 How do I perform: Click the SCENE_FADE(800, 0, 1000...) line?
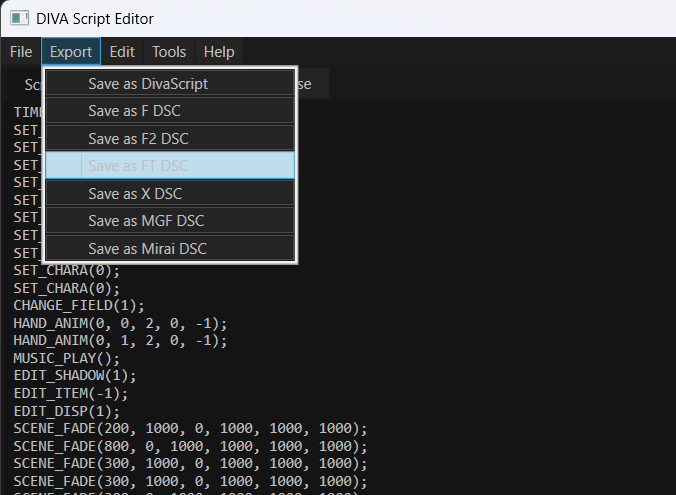tap(190, 446)
